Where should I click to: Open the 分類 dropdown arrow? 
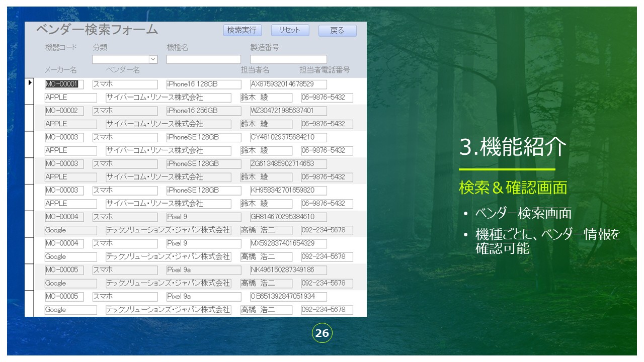[x=153, y=59]
